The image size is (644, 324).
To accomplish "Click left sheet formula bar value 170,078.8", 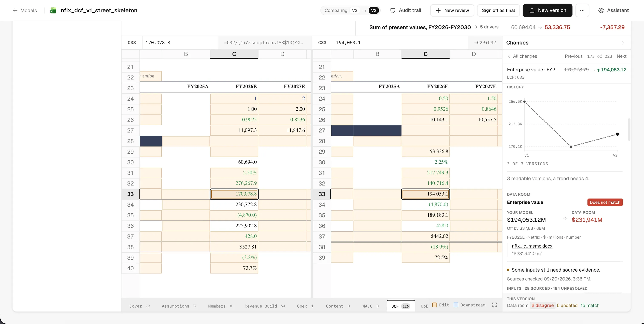I will point(158,43).
